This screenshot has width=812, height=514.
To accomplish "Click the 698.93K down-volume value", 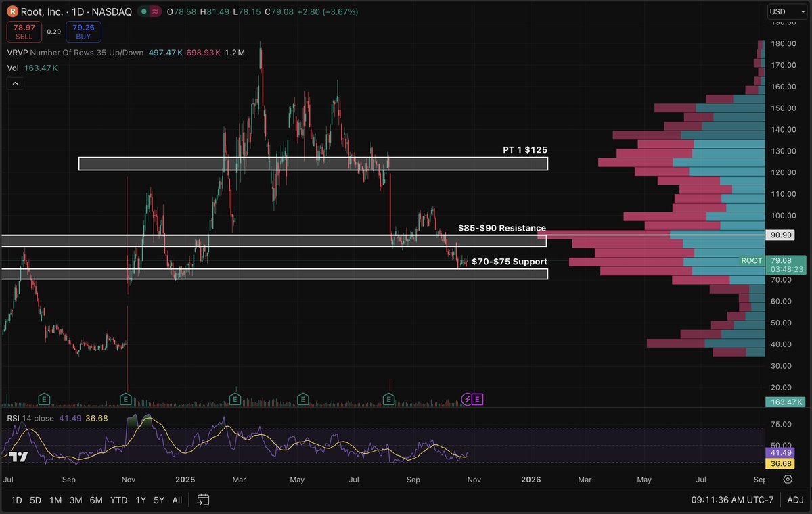I will (202, 52).
